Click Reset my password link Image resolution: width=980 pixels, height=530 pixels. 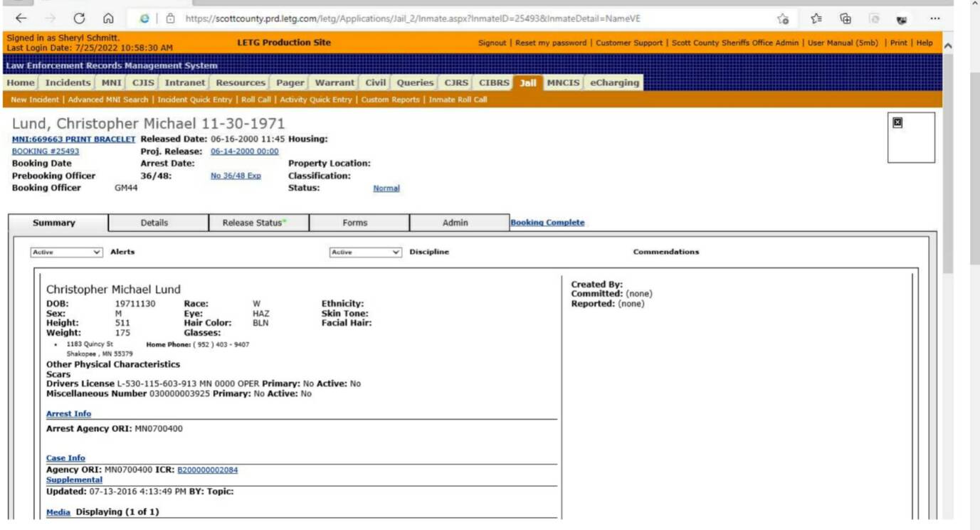pos(551,43)
